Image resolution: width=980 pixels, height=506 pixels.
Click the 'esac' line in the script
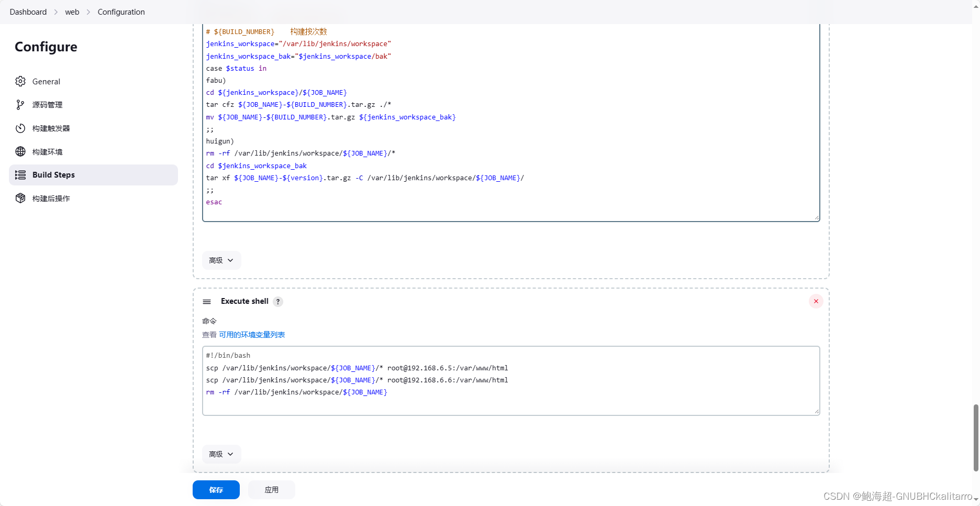click(x=214, y=202)
